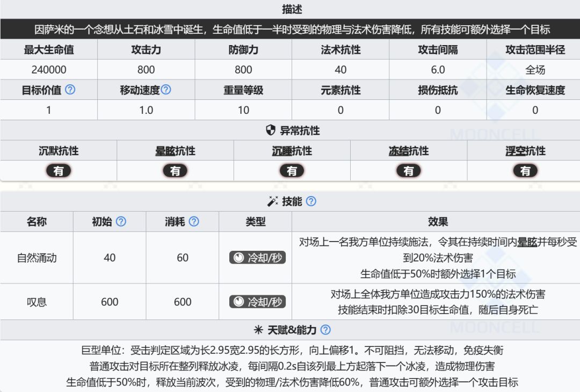Click 晕眩 link in 自然涌动 effect text

[527, 242]
